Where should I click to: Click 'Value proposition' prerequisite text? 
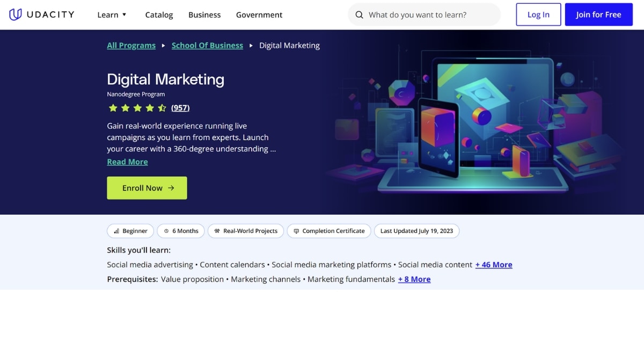click(x=192, y=280)
